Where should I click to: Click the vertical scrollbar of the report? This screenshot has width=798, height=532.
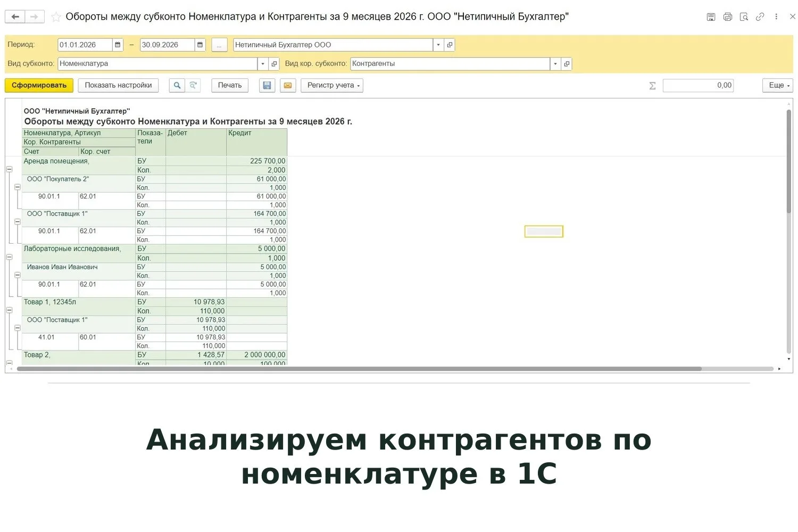[789, 161]
